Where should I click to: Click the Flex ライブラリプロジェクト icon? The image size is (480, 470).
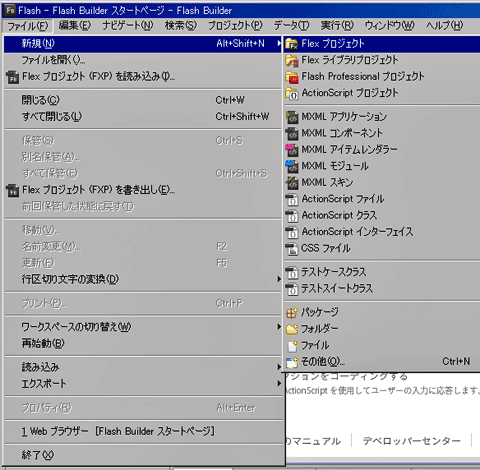pos(292,60)
